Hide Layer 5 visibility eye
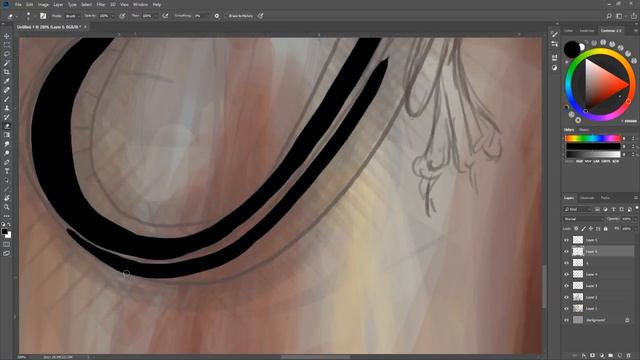This screenshot has width=640, height=360. coord(566,240)
